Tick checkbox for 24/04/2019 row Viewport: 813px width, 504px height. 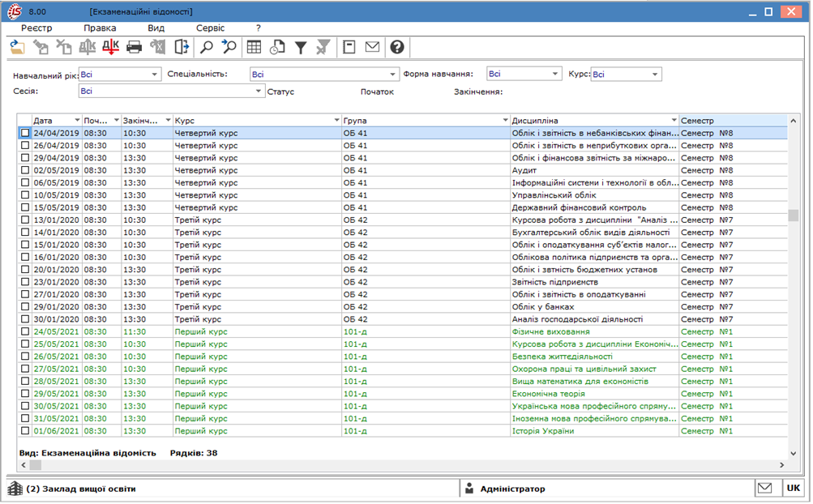click(25, 133)
